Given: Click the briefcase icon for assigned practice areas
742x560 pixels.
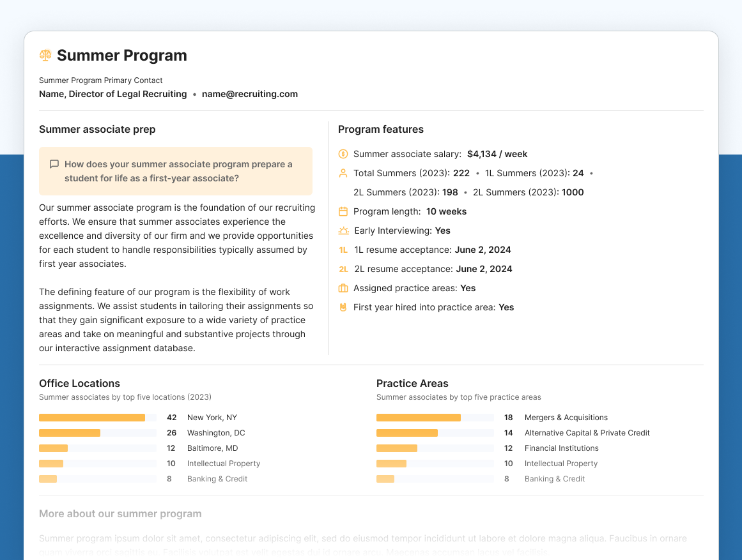Looking at the screenshot, I should point(343,288).
